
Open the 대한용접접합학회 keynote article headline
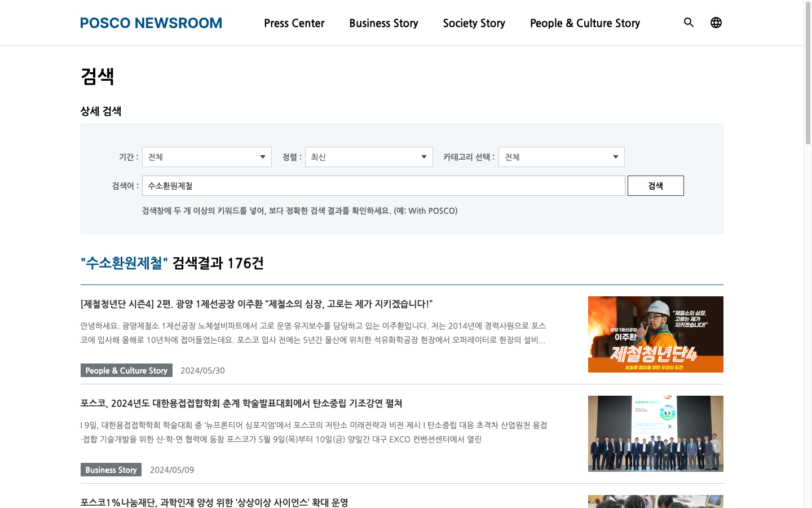(241, 403)
